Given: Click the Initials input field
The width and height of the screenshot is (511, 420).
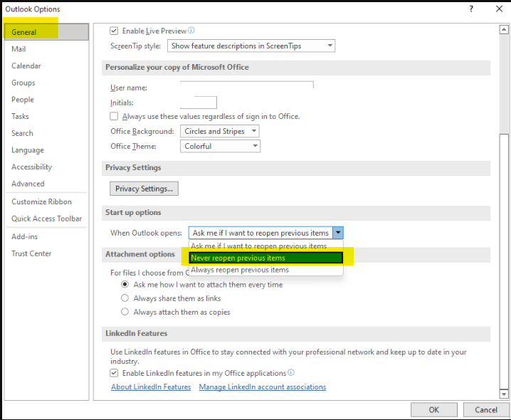Looking at the screenshot, I should pyautogui.click(x=199, y=103).
